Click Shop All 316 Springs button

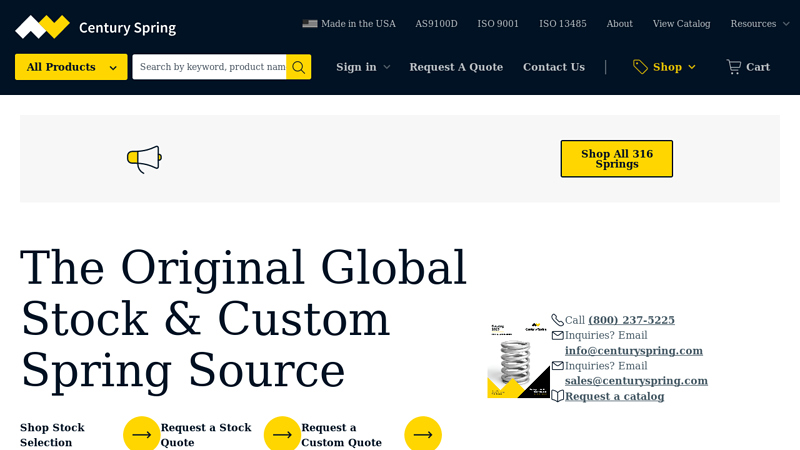click(617, 159)
